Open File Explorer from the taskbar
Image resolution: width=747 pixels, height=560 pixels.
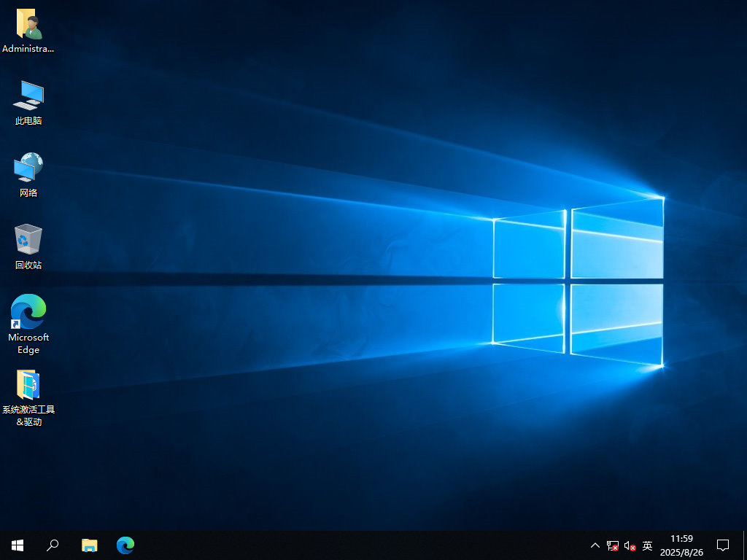coord(89,545)
